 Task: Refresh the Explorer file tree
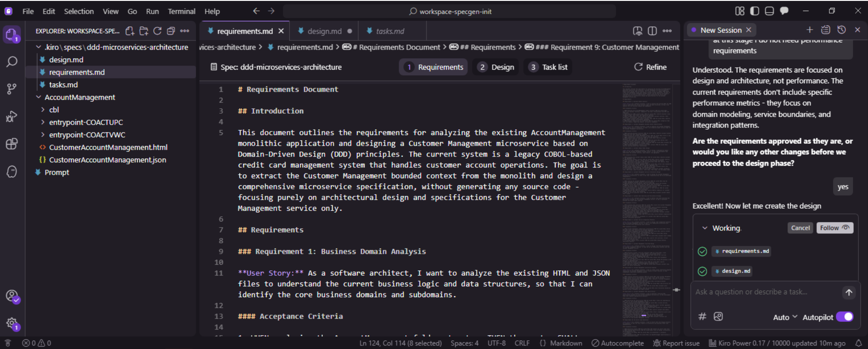(157, 31)
